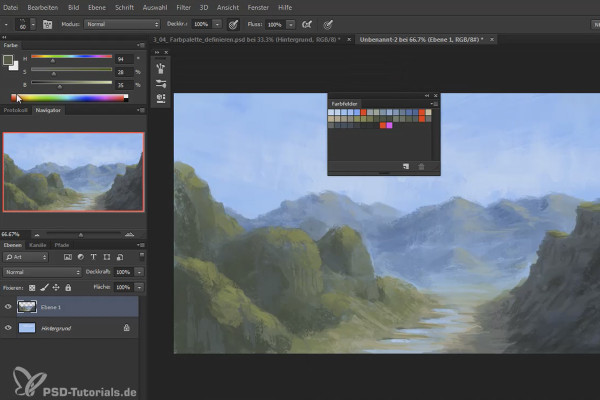Close the Unbenannt-2 document tab

point(492,39)
